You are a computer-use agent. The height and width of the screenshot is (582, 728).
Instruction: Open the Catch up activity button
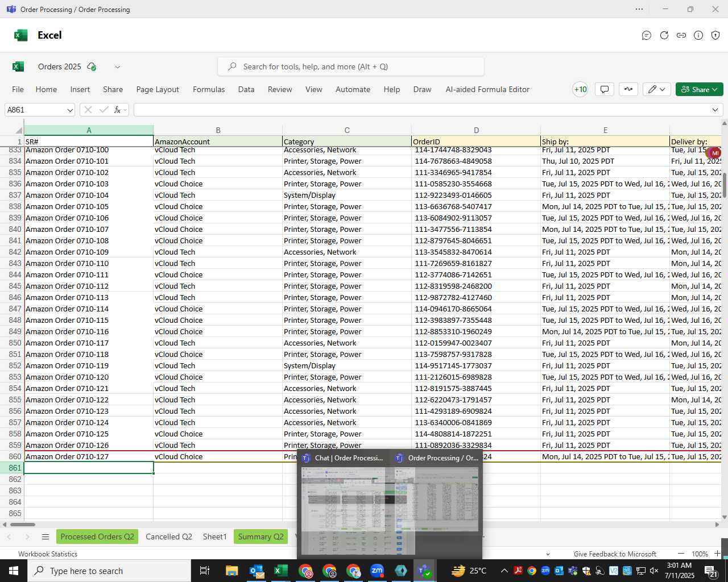pos(628,89)
